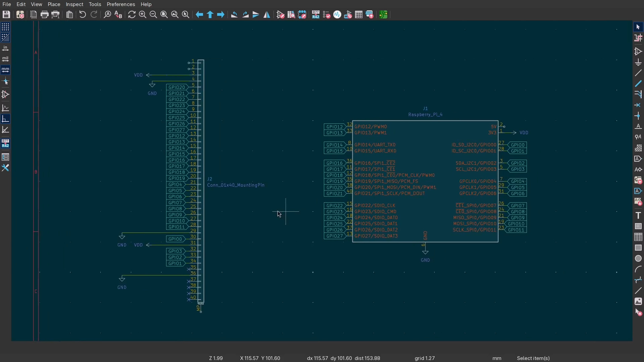Click the Mirror horizontally toolbar icon

pyautogui.click(x=267, y=15)
